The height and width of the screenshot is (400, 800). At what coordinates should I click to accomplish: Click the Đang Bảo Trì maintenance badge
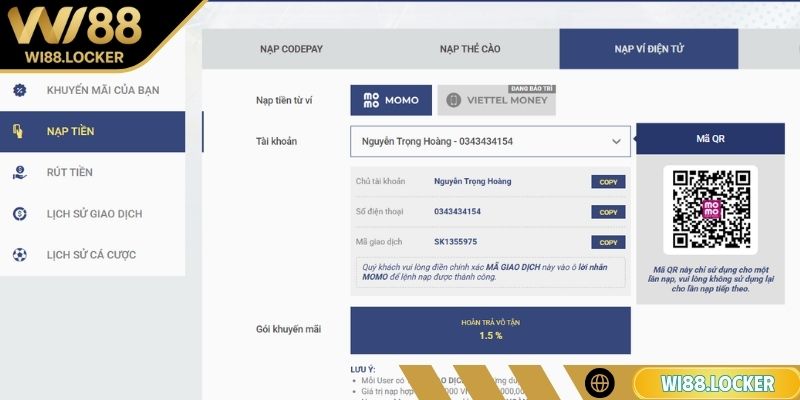tap(532, 89)
